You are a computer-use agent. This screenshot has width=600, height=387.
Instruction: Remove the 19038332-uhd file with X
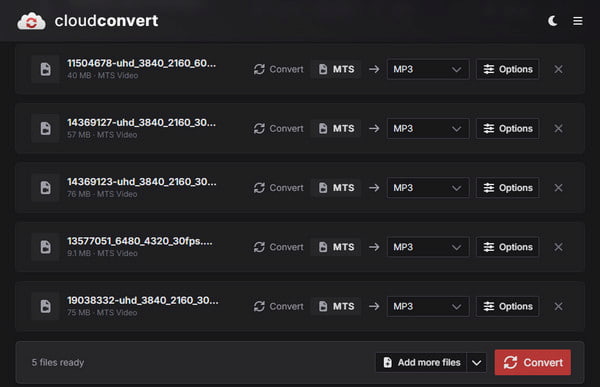(x=558, y=307)
